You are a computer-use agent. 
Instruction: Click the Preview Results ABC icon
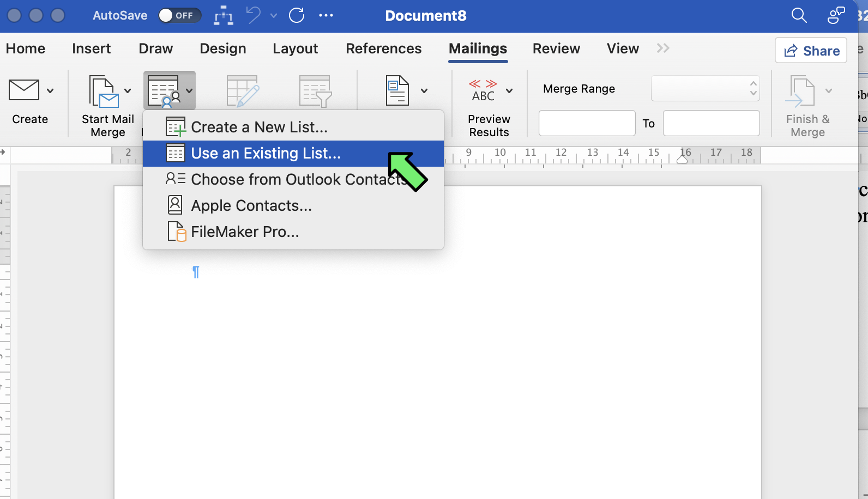coord(483,90)
